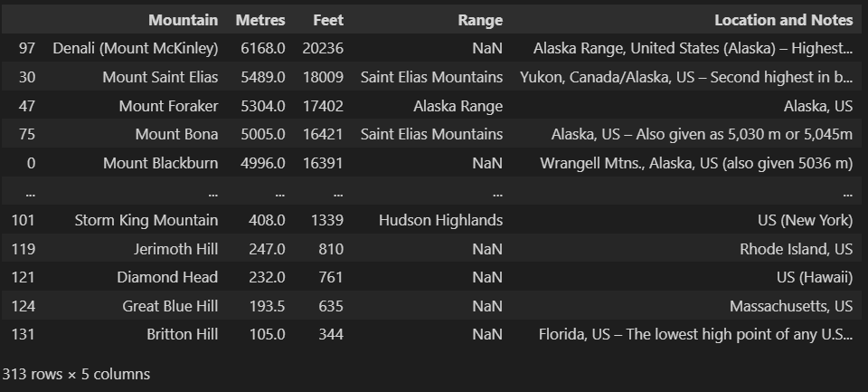
Task: Click the Location and Notes header
Action: tap(783, 20)
